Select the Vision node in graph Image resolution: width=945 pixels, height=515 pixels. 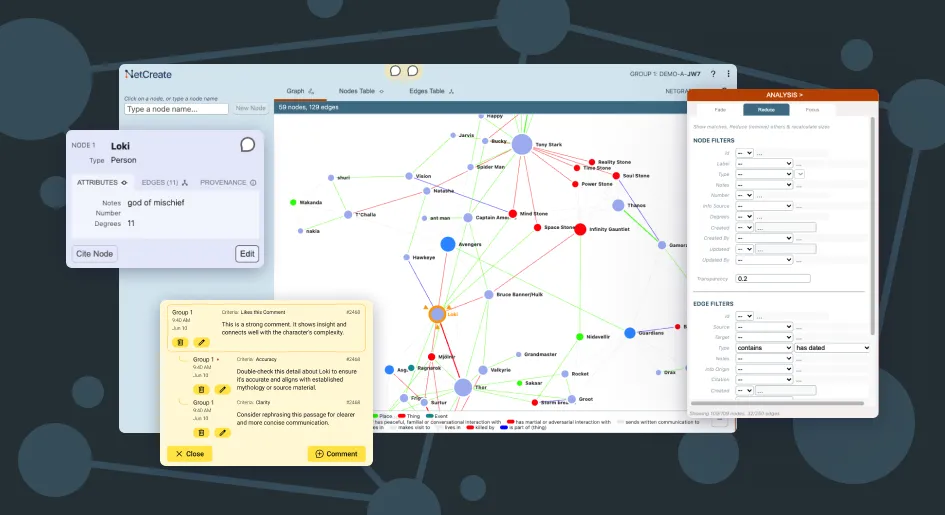coord(409,176)
